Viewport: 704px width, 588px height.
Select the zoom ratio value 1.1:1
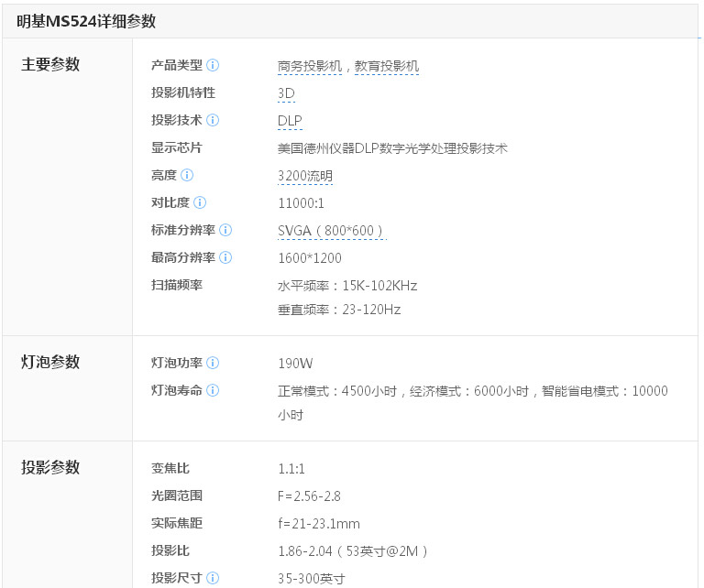pos(291,469)
